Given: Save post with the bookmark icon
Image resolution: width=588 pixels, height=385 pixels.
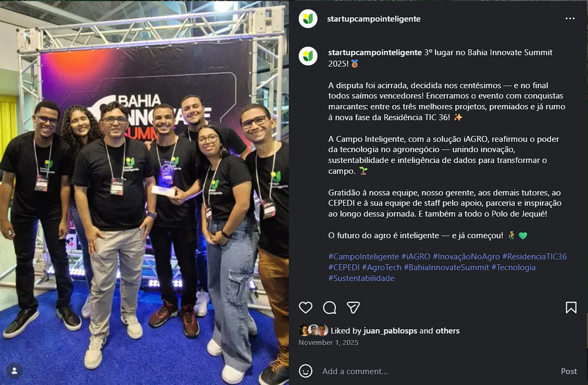Looking at the screenshot, I should 571,308.
